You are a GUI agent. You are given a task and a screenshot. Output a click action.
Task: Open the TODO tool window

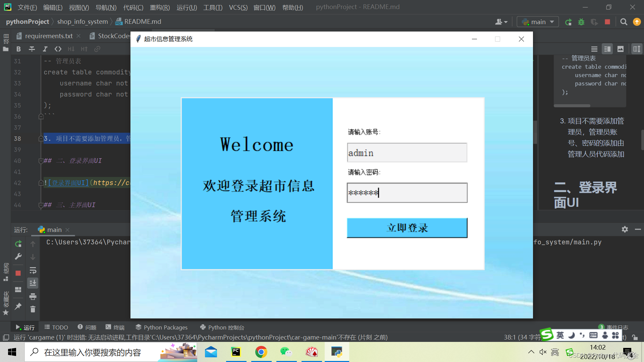coord(56,327)
